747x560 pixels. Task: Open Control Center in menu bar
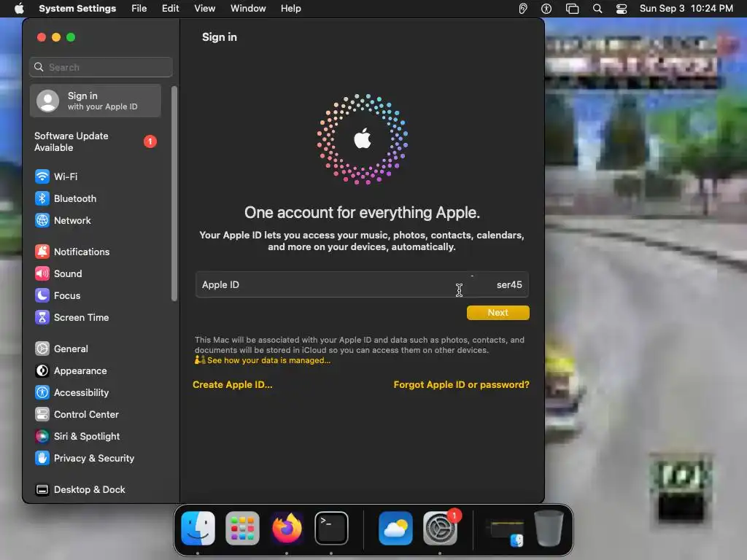[622, 9]
